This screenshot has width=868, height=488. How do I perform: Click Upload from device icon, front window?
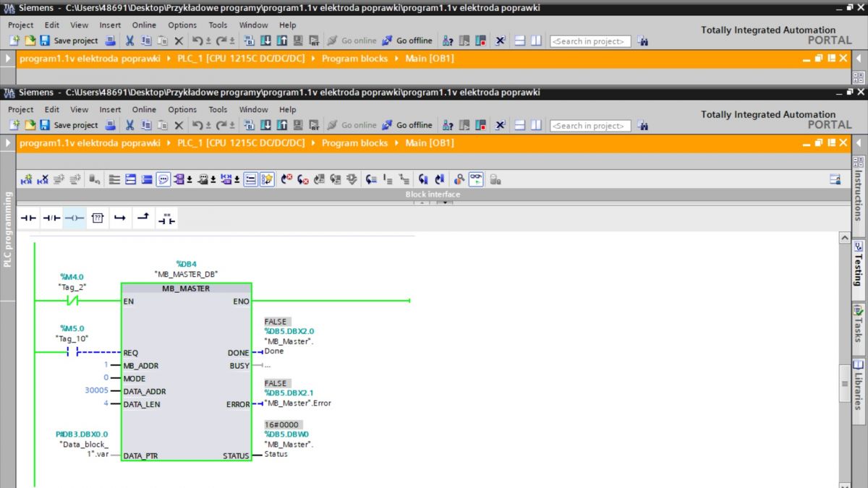pos(281,125)
